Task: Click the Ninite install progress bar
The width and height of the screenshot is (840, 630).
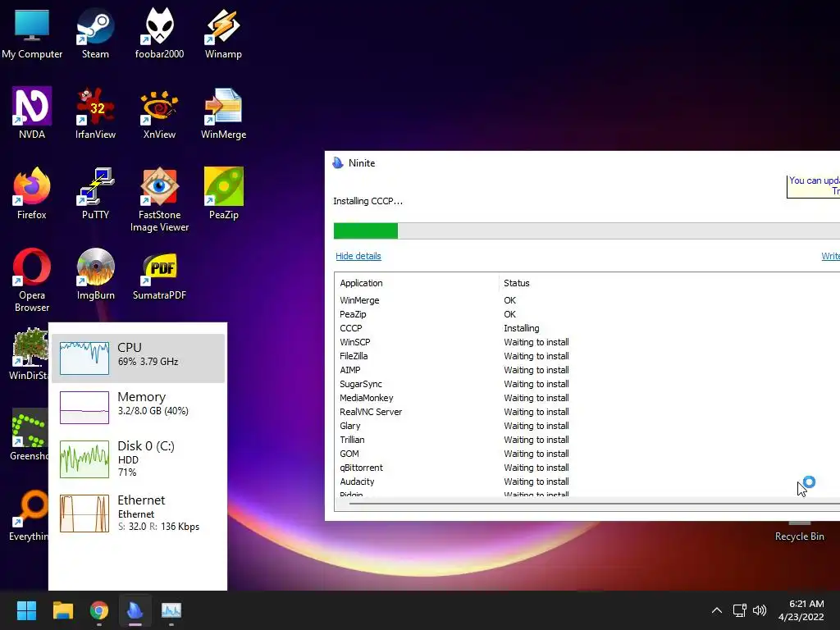Action: coord(587,231)
